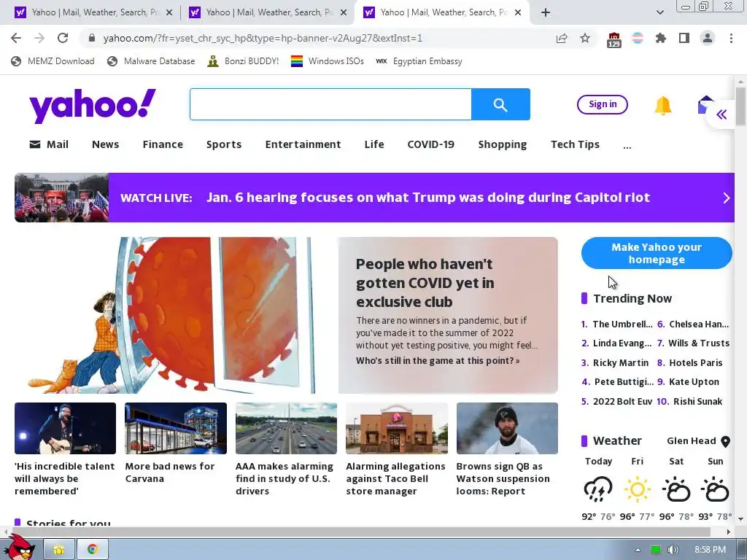Screen dimensions: 747x560
Task: Click the Sign in button
Action: pyautogui.click(x=602, y=104)
